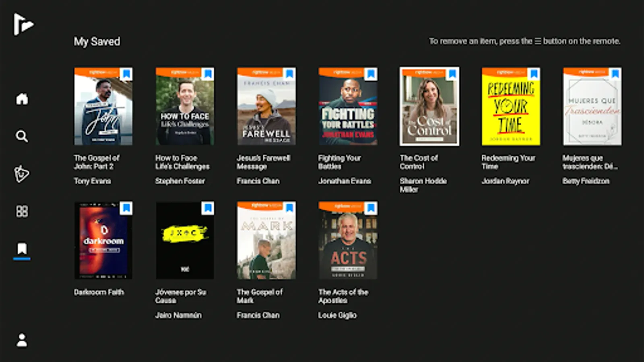644x362 pixels.
Task: Click author name "Tony Evans"
Action: pos(92,181)
